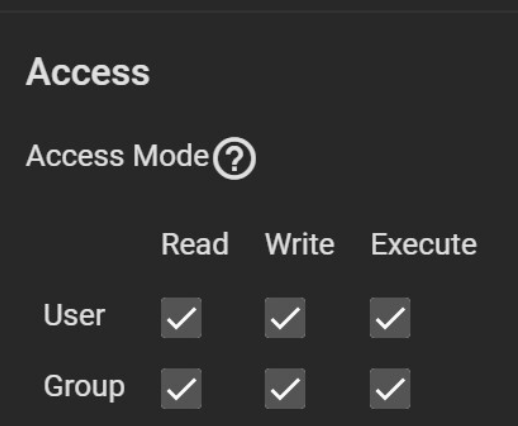Click the Write column header
This screenshot has height=426, width=518.
click(300, 244)
